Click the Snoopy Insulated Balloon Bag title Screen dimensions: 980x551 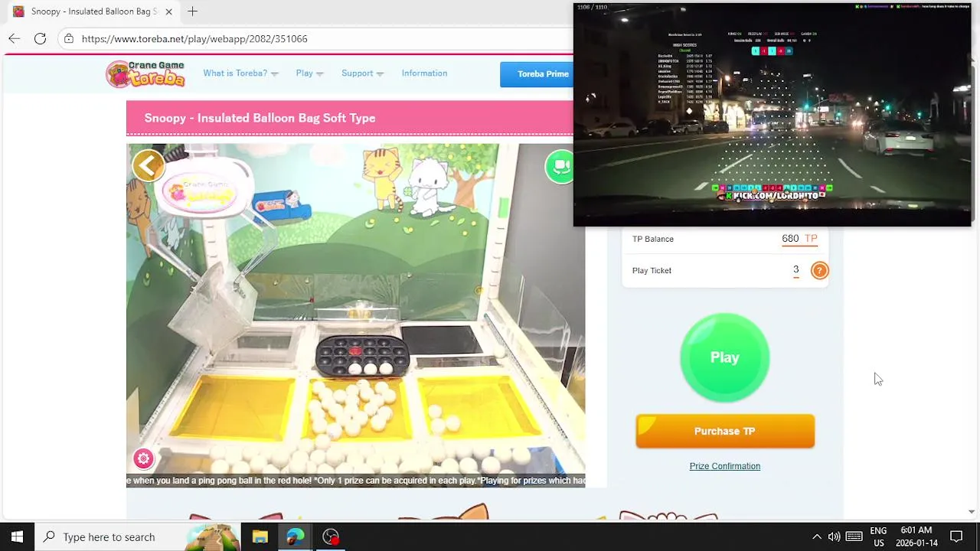point(260,118)
